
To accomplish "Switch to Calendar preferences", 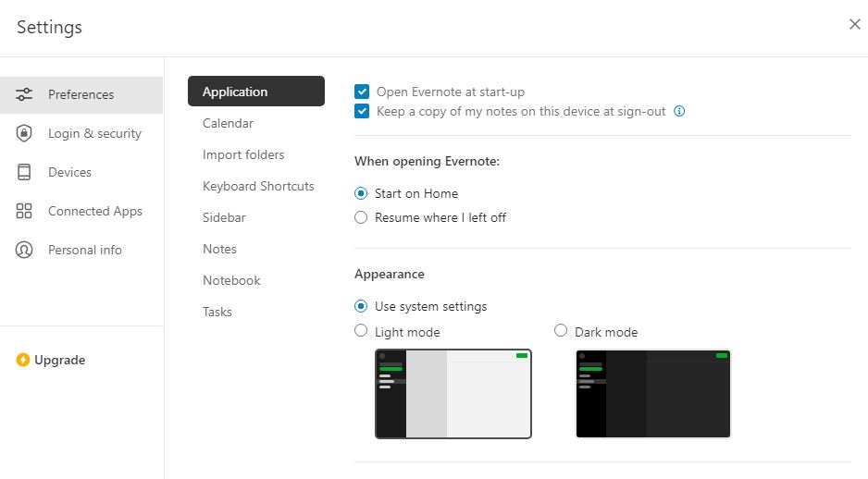I will point(228,123).
